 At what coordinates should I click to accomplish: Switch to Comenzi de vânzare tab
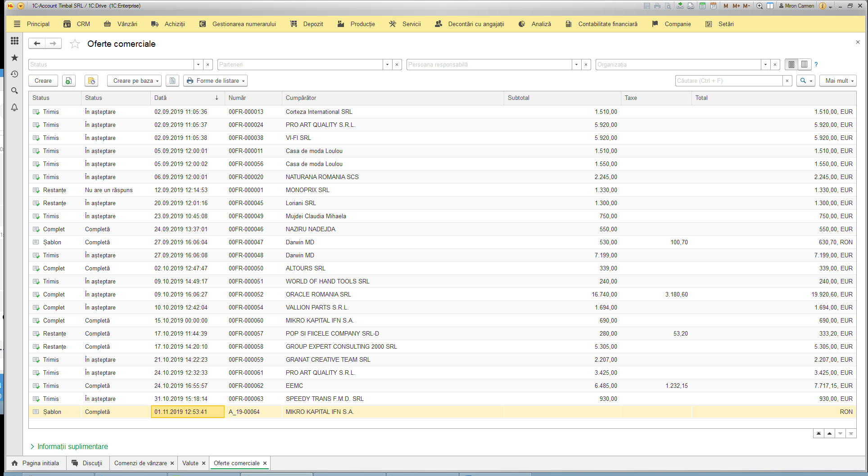pyautogui.click(x=140, y=463)
